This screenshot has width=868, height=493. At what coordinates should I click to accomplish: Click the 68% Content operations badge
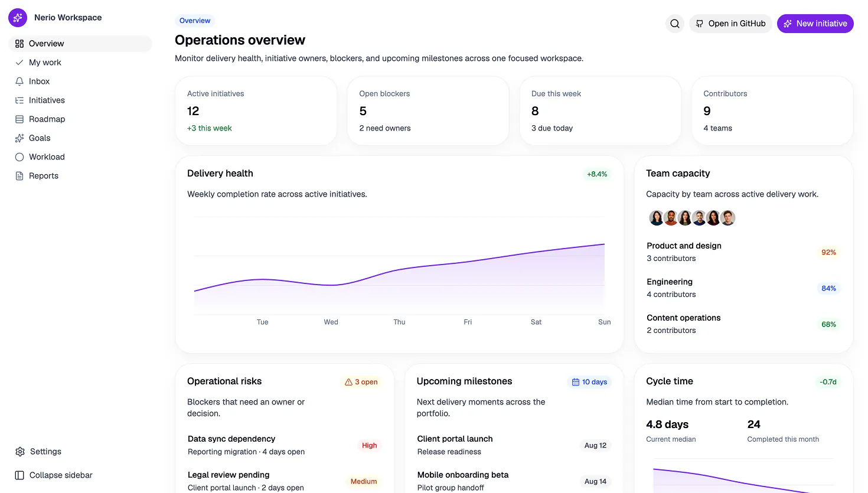pyautogui.click(x=828, y=324)
